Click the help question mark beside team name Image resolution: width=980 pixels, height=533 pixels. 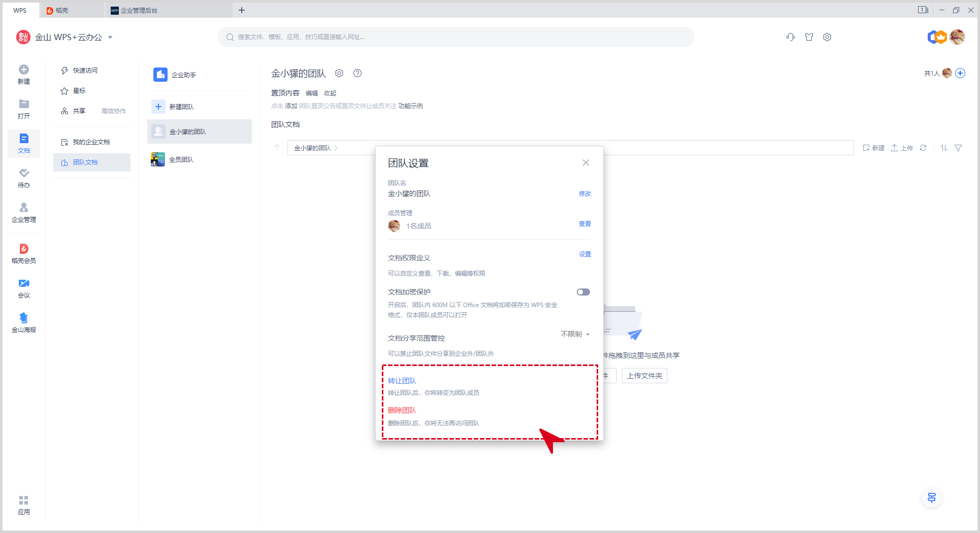357,73
